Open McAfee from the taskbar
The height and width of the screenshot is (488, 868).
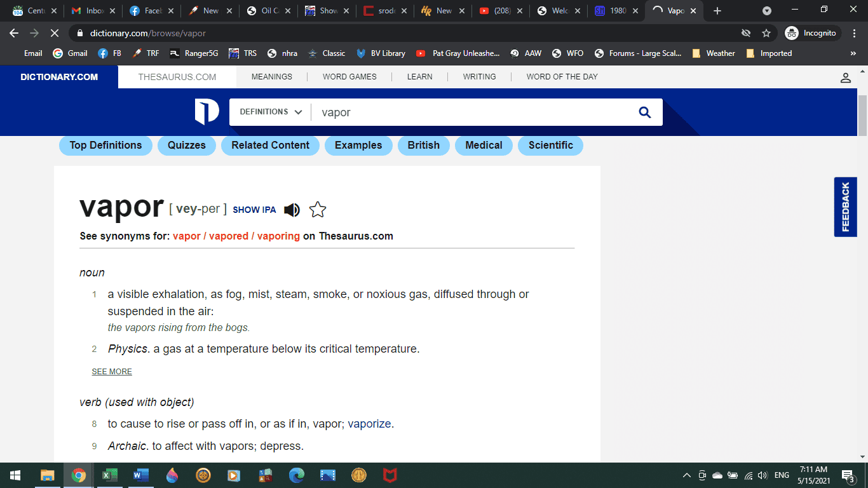click(x=390, y=475)
